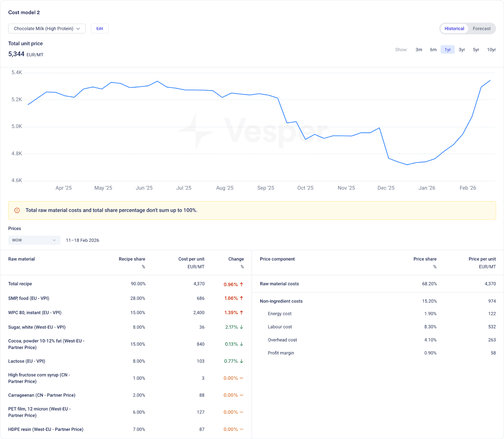
Task: Expand the WOW prices period dropdown
Action: pyautogui.click(x=34, y=240)
